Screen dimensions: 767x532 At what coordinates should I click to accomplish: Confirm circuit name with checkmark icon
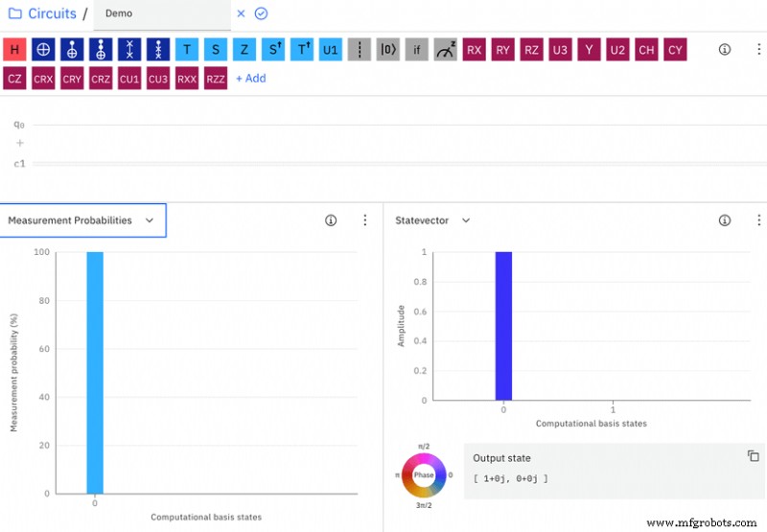point(261,13)
